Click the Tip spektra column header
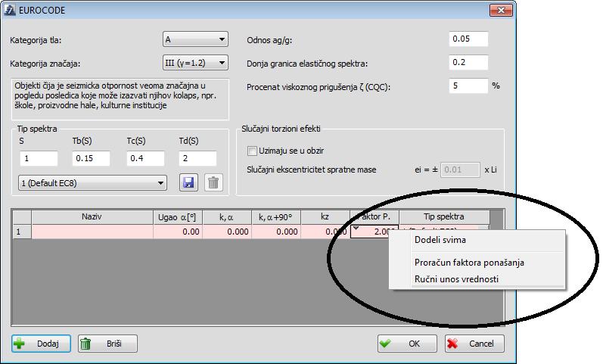 444,217
